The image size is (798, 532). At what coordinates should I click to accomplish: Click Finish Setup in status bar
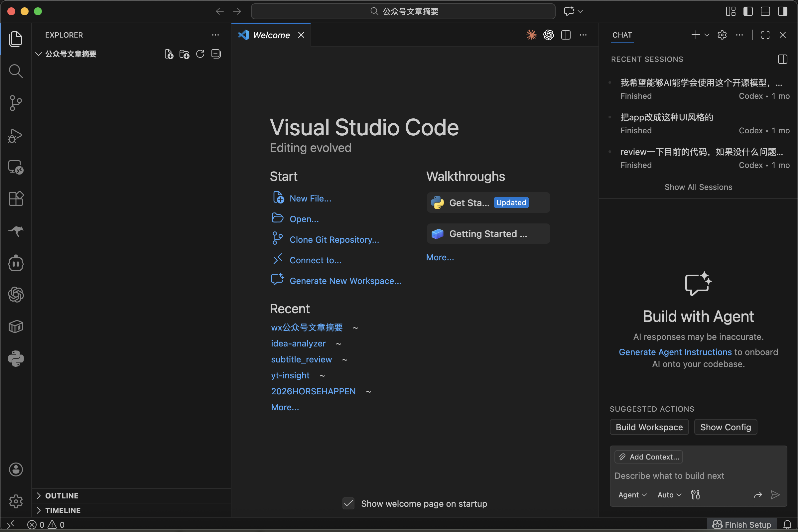(x=742, y=525)
